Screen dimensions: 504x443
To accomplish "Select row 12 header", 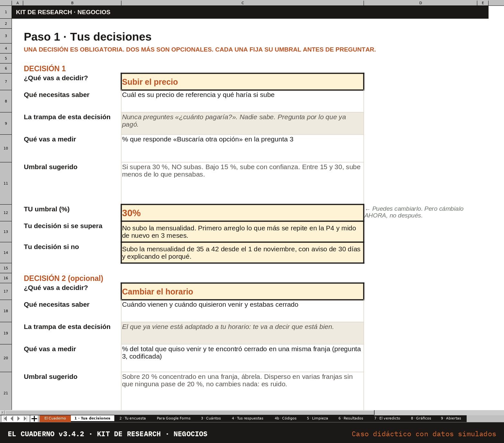I will coord(6,213).
